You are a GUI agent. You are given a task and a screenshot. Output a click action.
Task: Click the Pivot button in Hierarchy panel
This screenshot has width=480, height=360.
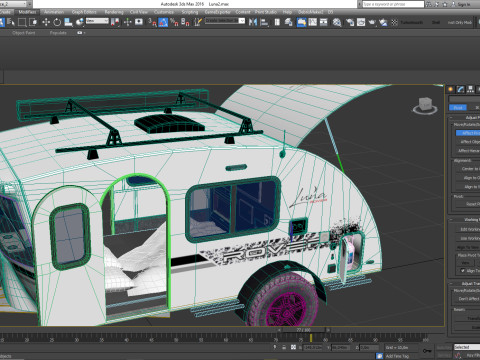click(458, 107)
